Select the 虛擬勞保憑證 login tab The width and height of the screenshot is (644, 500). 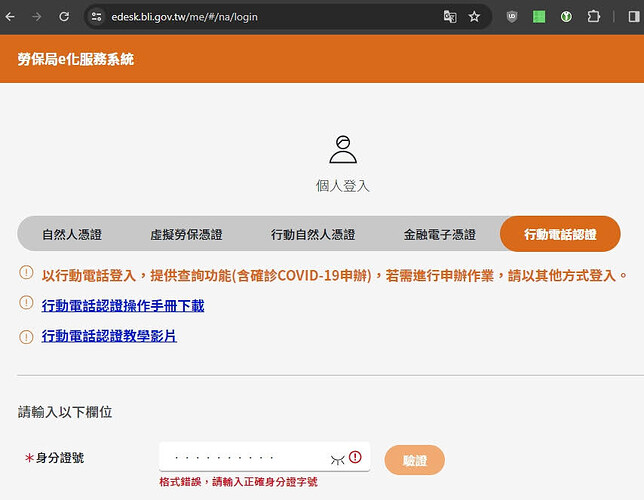[186, 234]
